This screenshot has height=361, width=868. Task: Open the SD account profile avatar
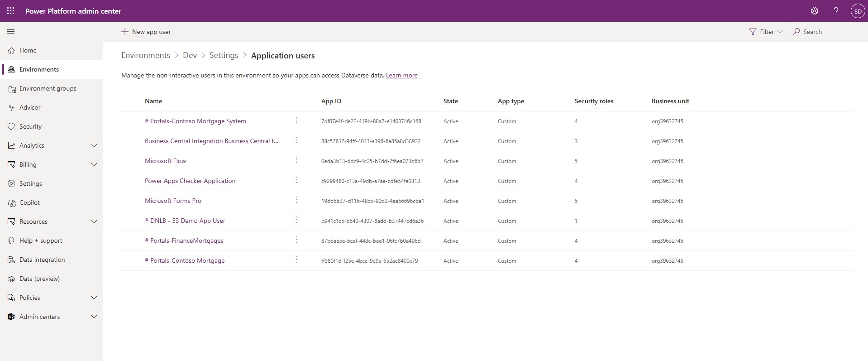858,11
